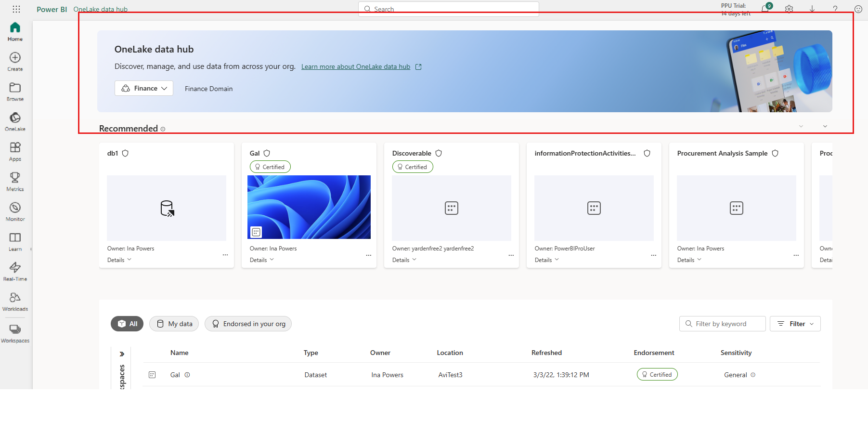Go to Home in the sidebar
The image size is (868, 434).
pyautogui.click(x=15, y=32)
